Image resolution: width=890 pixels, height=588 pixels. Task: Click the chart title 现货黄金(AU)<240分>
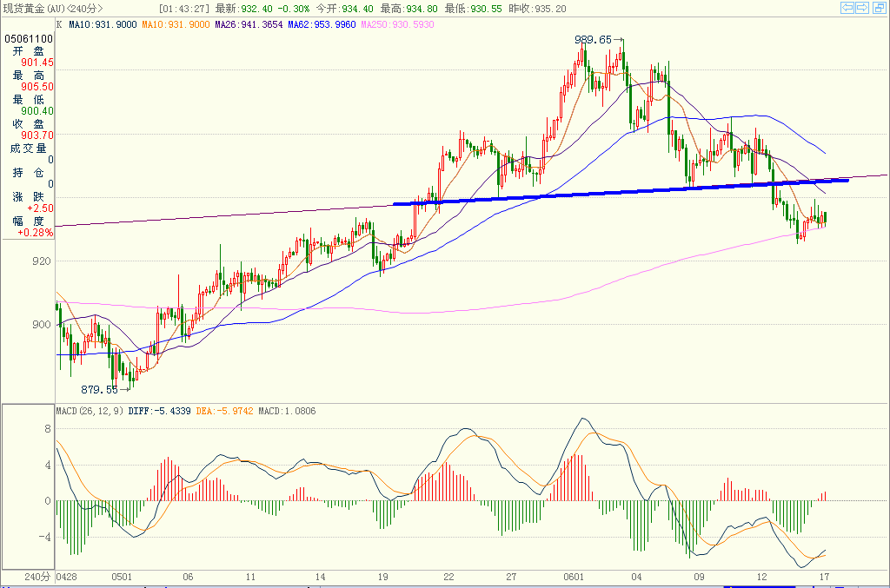click(x=53, y=9)
